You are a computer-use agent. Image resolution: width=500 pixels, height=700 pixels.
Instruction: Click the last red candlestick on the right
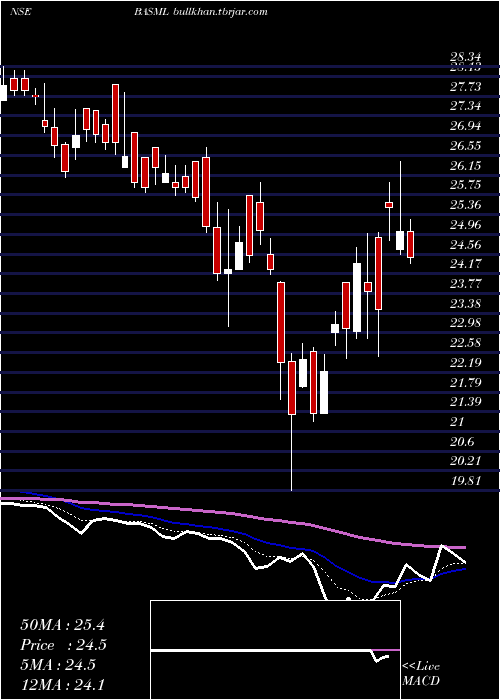coord(410,245)
